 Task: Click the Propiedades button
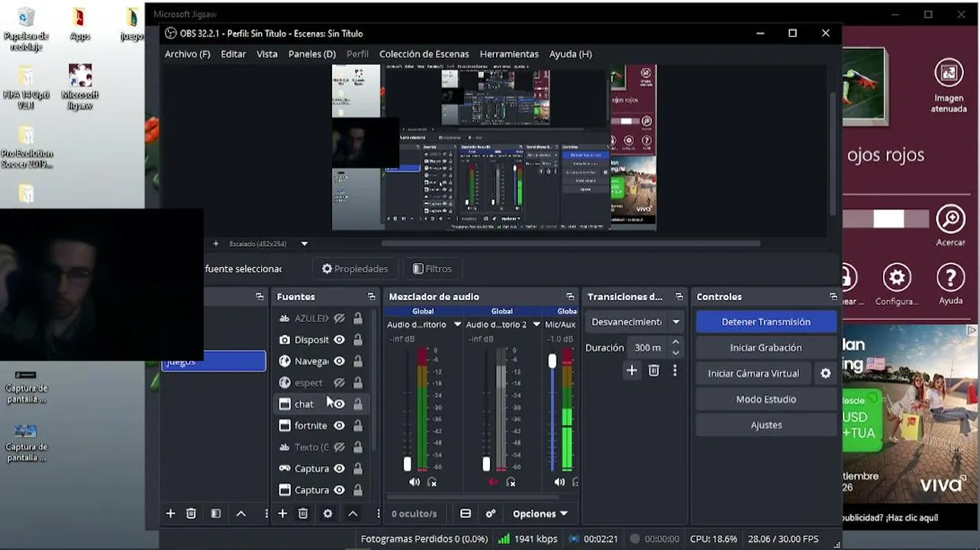(355, 269)
